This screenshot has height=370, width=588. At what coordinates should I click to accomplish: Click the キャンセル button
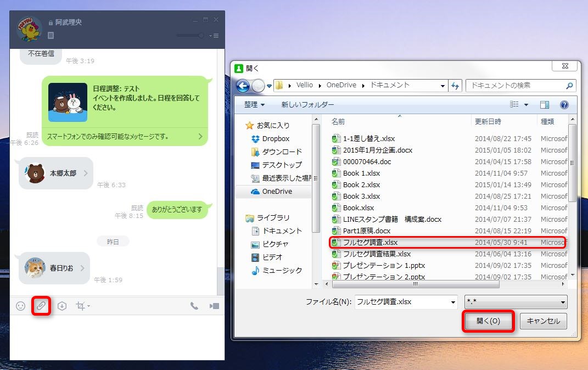pos(543,321)
